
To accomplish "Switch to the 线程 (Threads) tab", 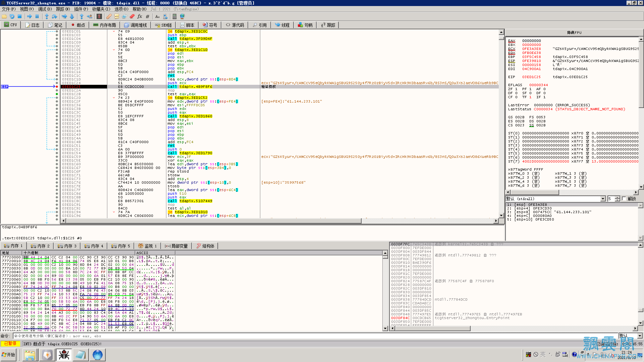I will (282, 25).
